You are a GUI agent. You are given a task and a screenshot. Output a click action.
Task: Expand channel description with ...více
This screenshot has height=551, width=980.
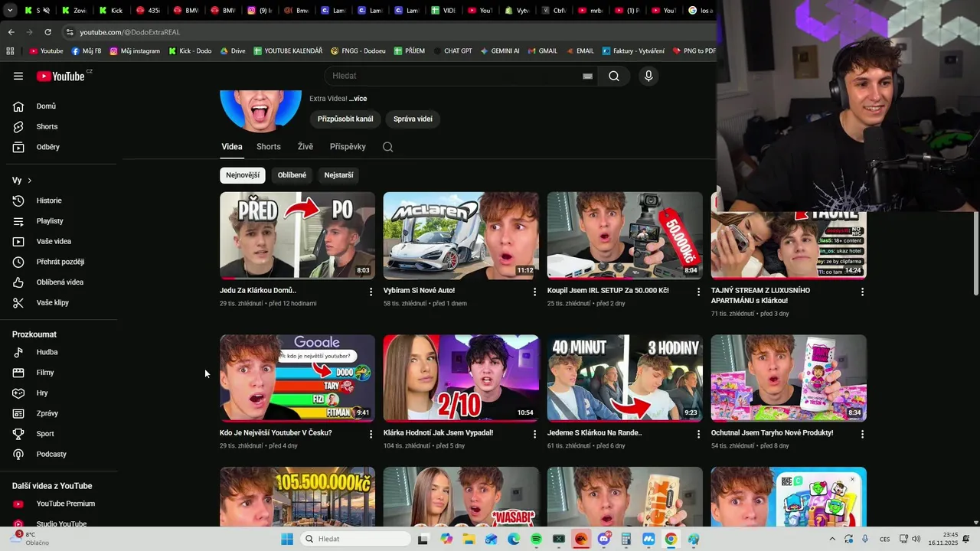(x=358, y=99)
